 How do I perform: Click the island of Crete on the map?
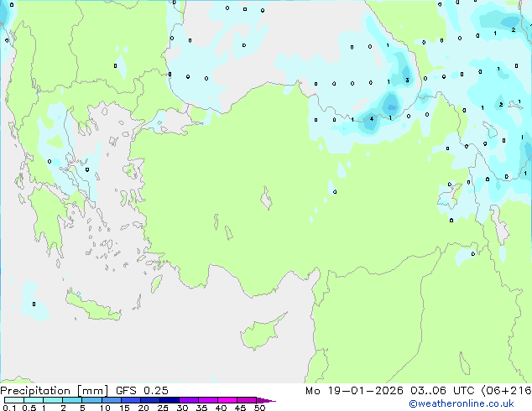pyautogui.click(x=93, y=305)
